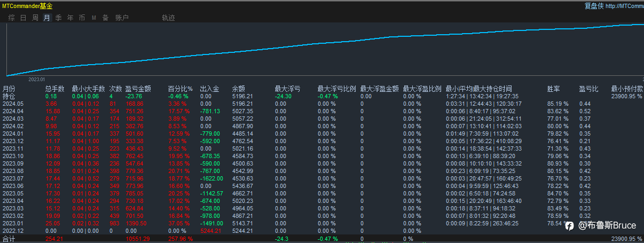The image size is (644, 243).
Task: Click the 10551.29 total profit value
Action: (138, 239)
